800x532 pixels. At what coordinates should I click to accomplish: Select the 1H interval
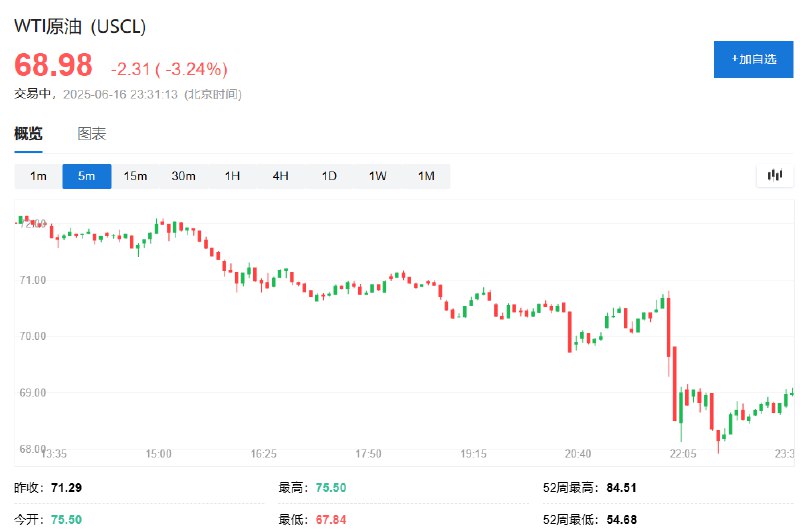click(x=232, y=176)
